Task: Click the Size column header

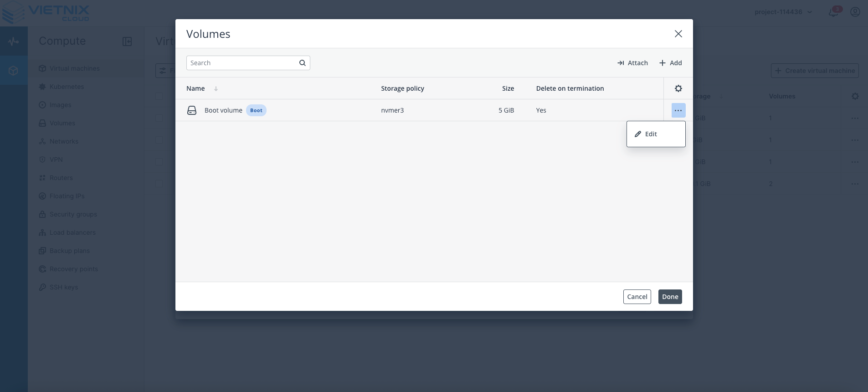Action: tap(508, 88)
